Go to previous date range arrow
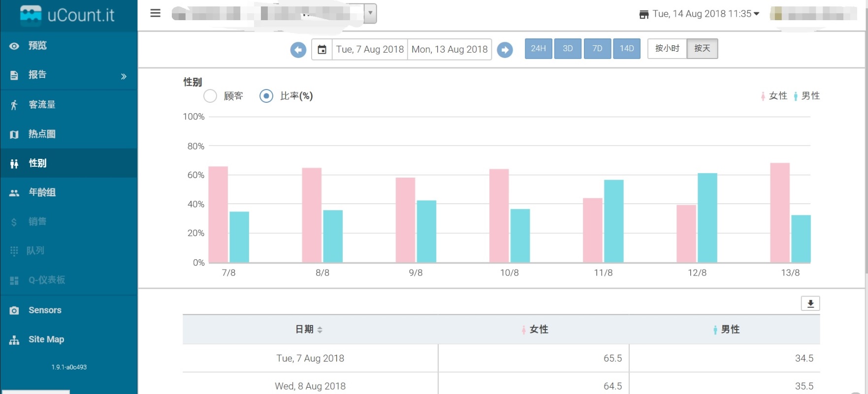The width and height of the screenshot is (868, 394). pos(298,50)
